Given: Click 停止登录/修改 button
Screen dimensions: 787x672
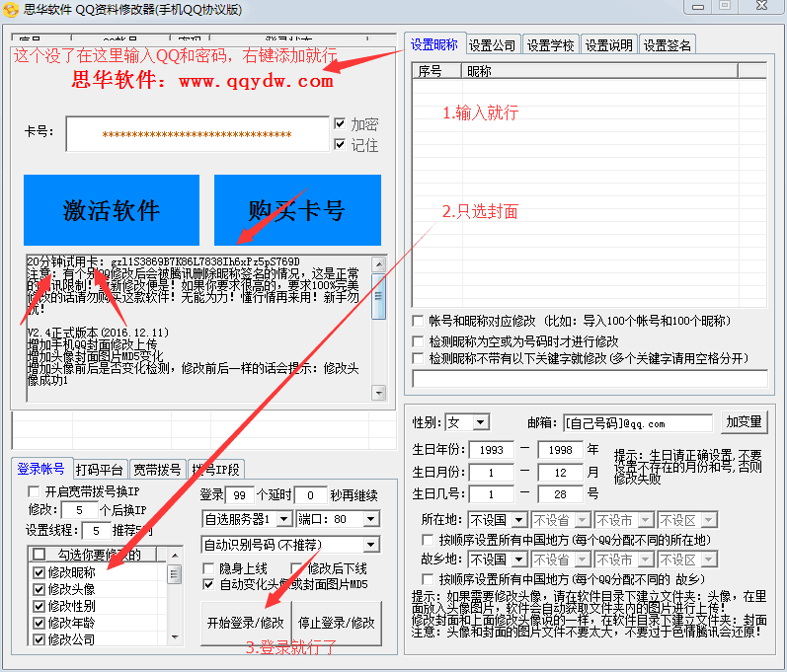Looking at the screenshot, I should [337, 623].
